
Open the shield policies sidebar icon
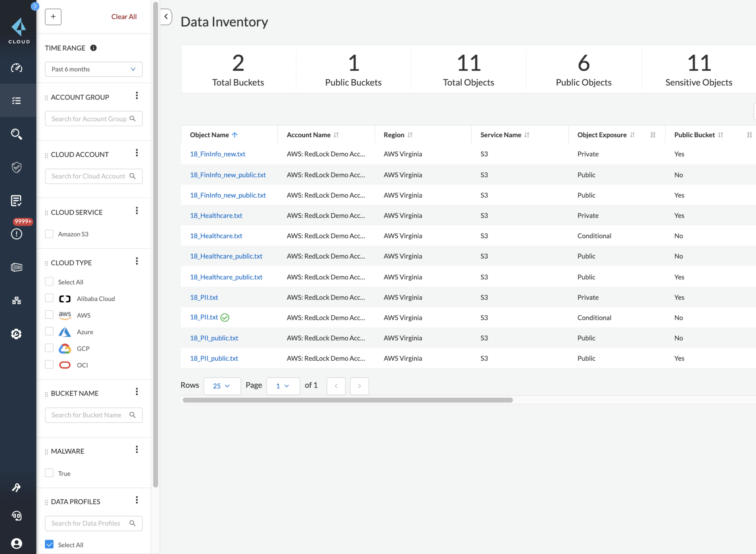[x=16, y=167]
